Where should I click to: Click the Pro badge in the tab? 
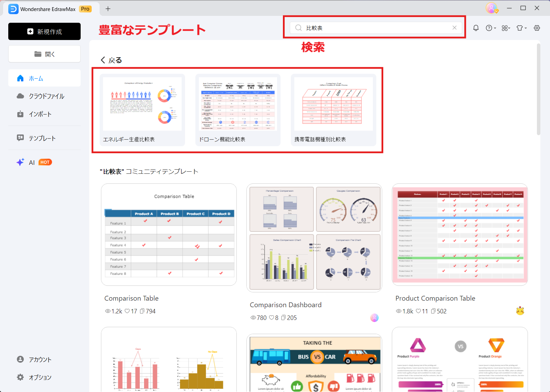[x=85, y=9]
